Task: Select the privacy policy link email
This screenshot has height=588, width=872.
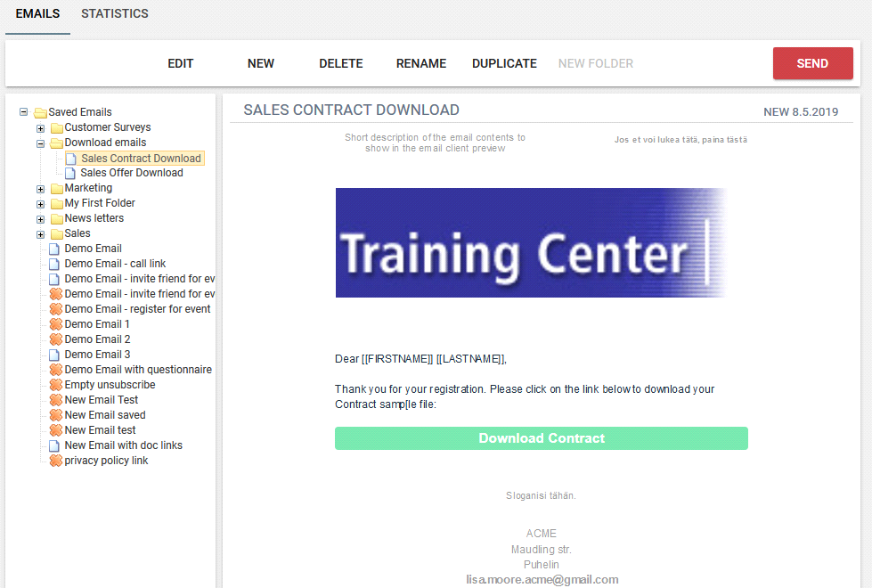Action: pos(106,461)
